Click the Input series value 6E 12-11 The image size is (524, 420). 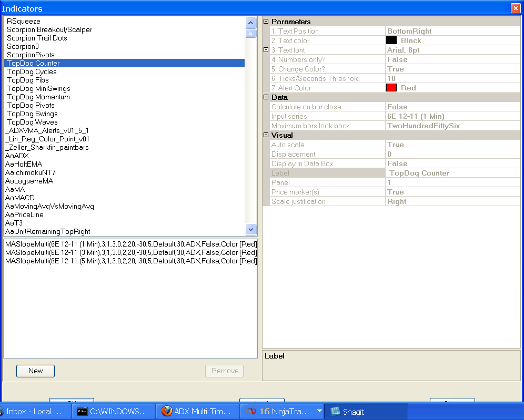click(453, 116)
